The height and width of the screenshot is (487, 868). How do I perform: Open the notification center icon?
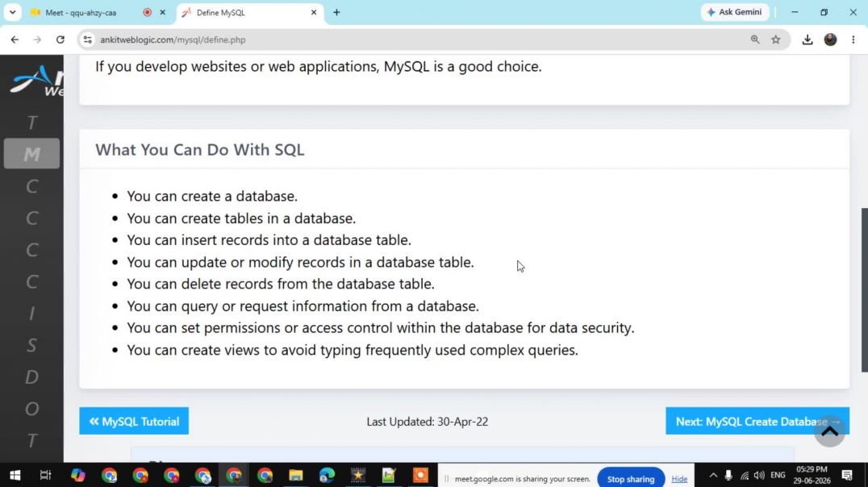tap(847, 476)
